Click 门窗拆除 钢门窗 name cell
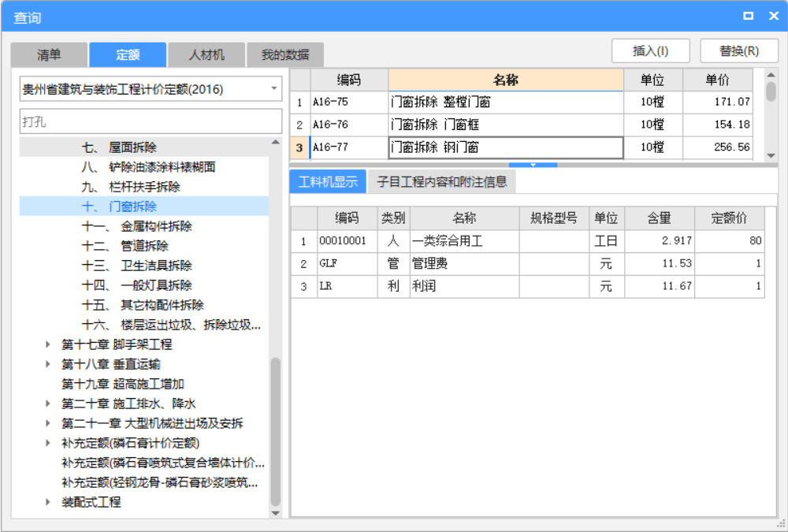Image resolution: width=788 pixels, height=532 pixels. (x=506, y=147)
